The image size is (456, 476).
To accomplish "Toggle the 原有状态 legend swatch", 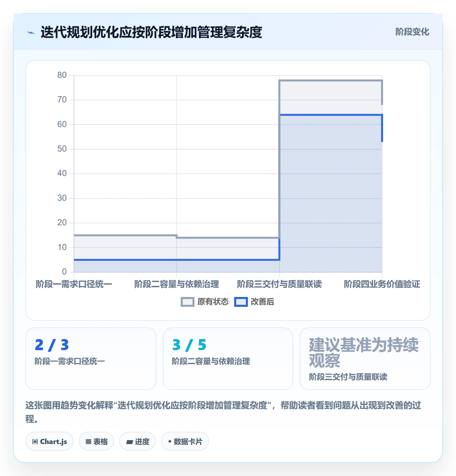I will [x=188, y=302].
